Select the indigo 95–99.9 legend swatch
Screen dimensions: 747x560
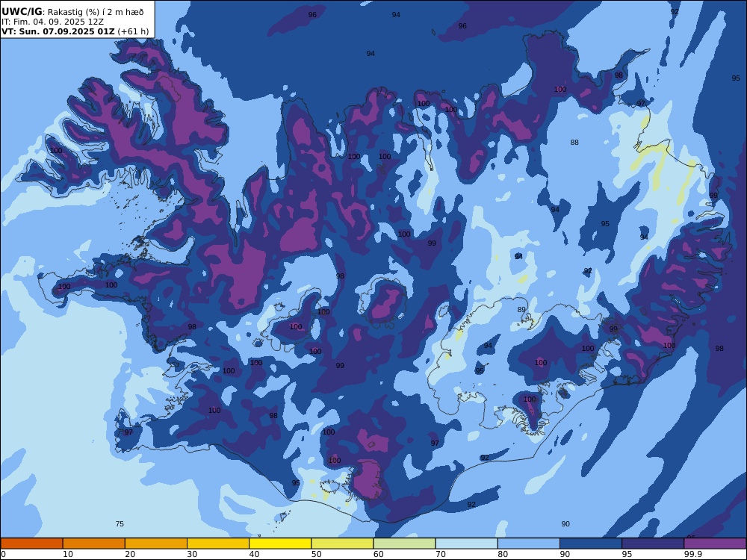[x=653, y=544]
